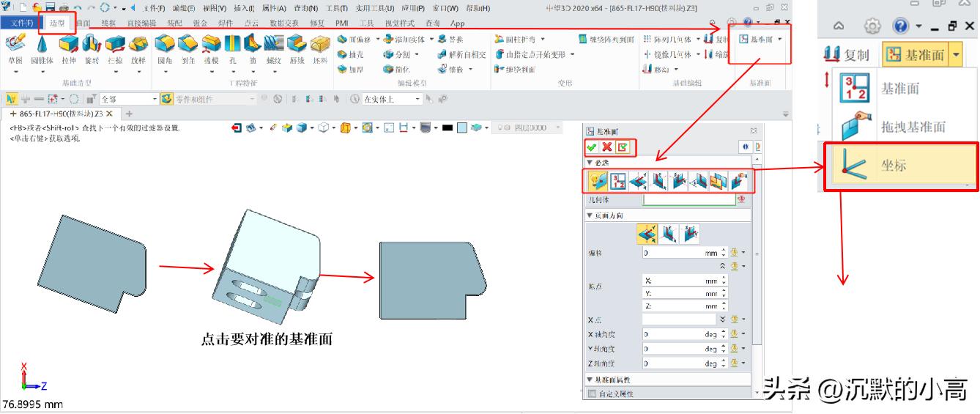The image size is (980, 414).
Task: Click the black color swatch in view toolbar
Action: pyautogui.click(x=447, y=127)
